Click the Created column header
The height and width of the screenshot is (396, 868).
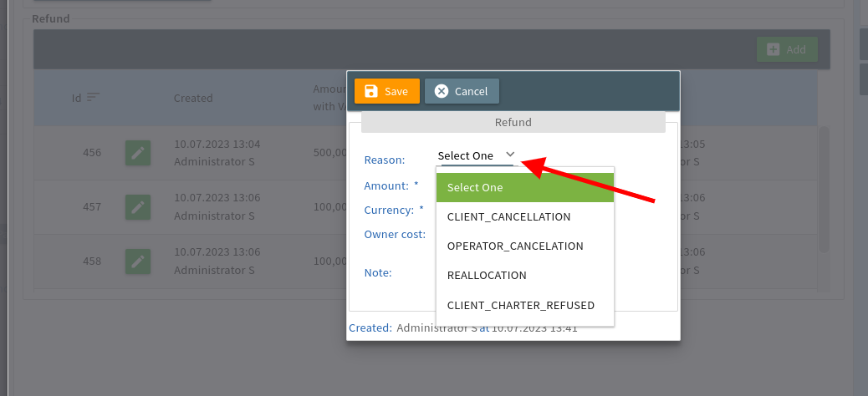193,98
